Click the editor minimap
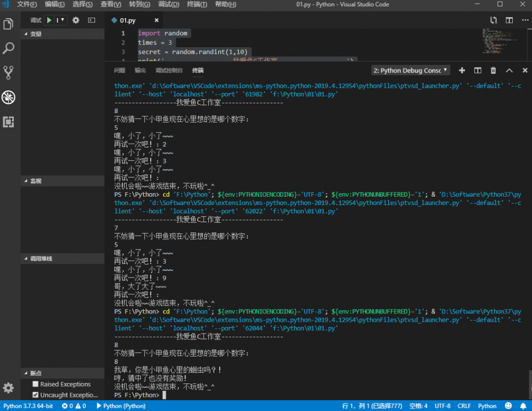The width and height of the screenshot is (532, 411). click(x=500, y=41)
